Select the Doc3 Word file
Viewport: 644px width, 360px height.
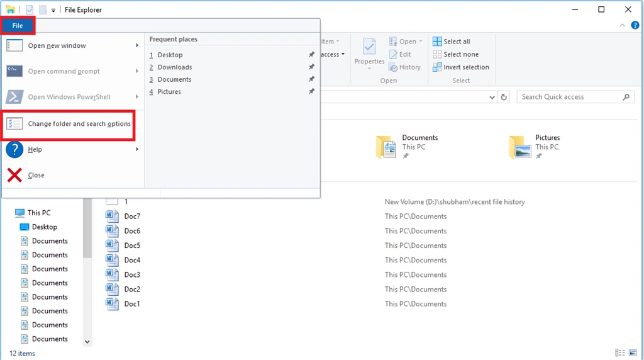[x=123, y=274]
